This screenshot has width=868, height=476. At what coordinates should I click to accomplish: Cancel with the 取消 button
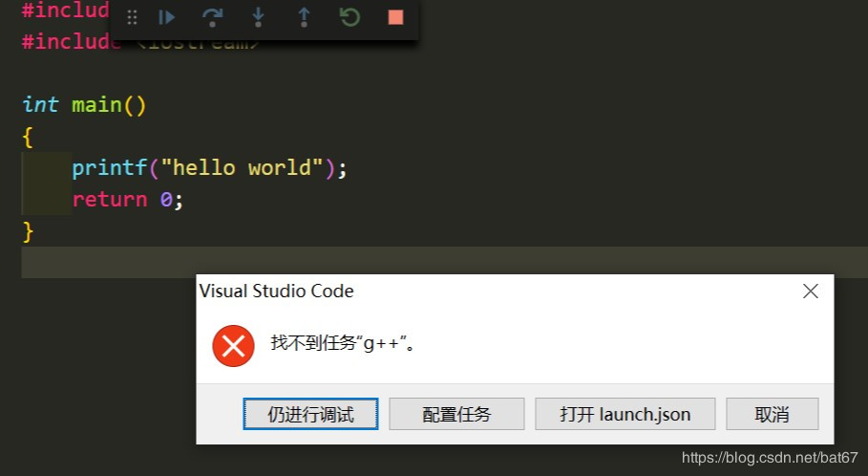click(x=773, y=414)
